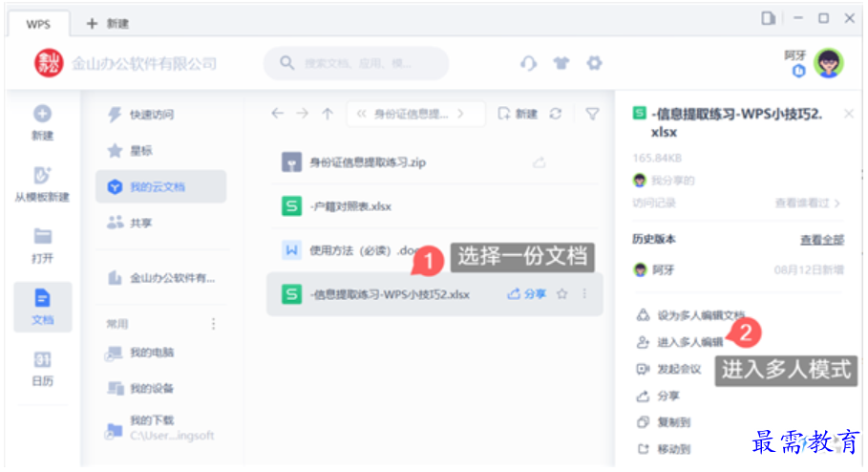Image resolution: width=868 pixels, height=472 pixels.
Task: Open the filter funnel icon
Action: pos(592,114)
